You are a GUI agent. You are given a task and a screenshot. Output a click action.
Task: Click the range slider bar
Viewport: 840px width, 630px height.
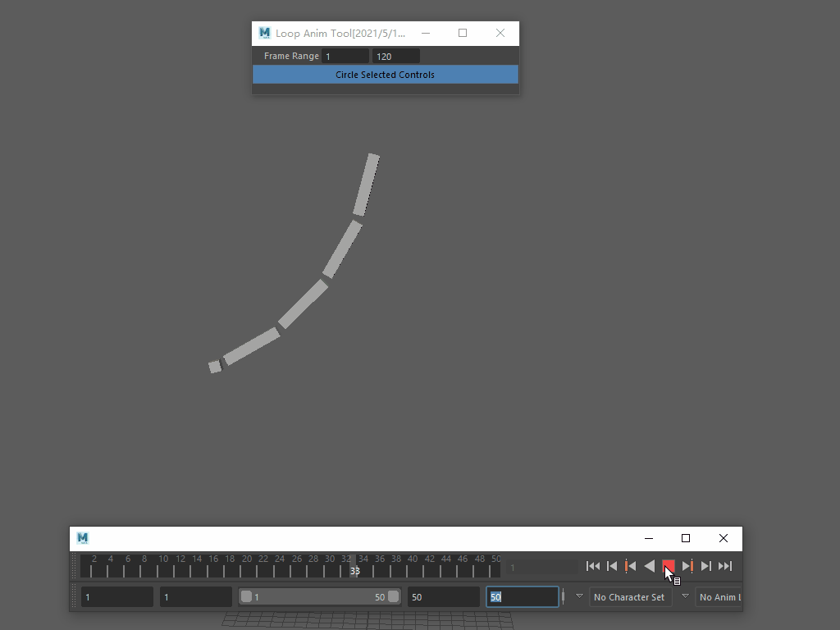point(319,597)
